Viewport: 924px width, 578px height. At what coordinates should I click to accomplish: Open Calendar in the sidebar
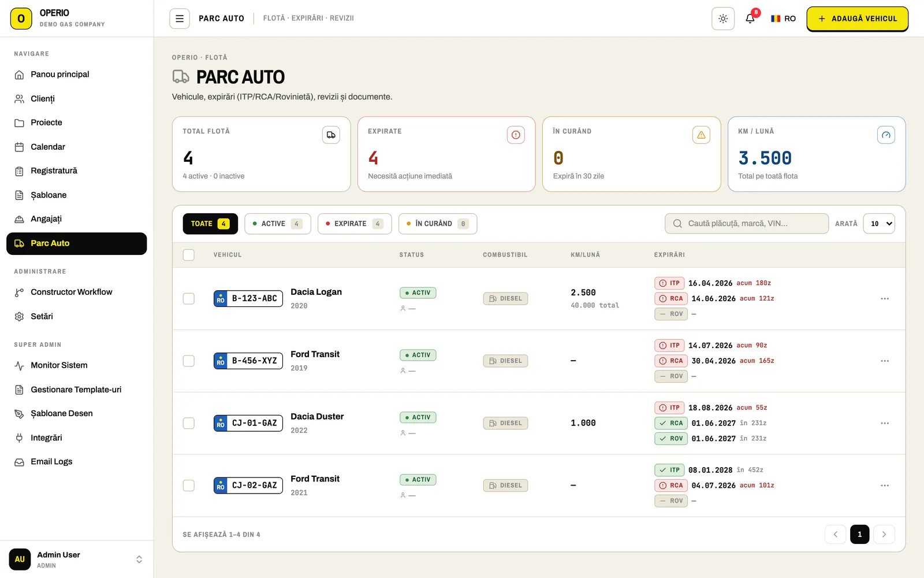click(77, 147)
